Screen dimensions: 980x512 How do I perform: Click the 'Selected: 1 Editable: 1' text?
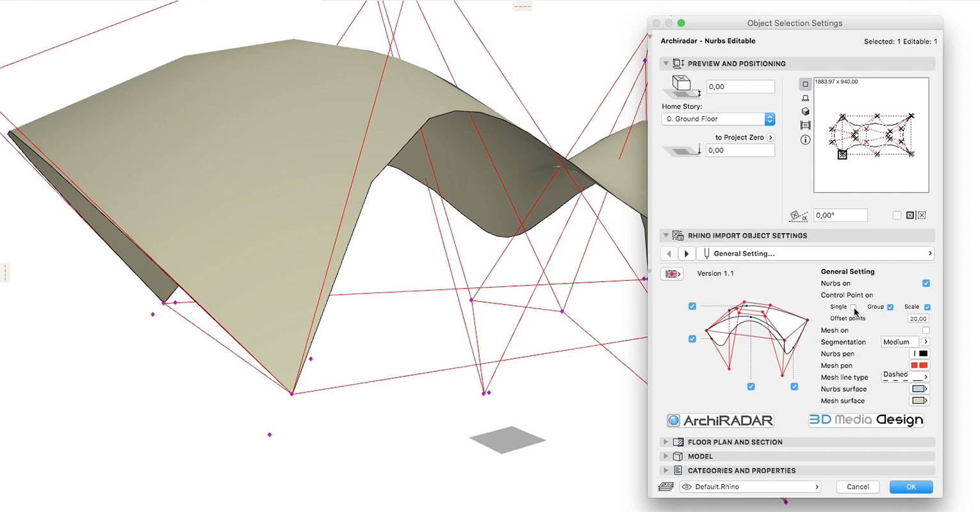coord(901,42)
